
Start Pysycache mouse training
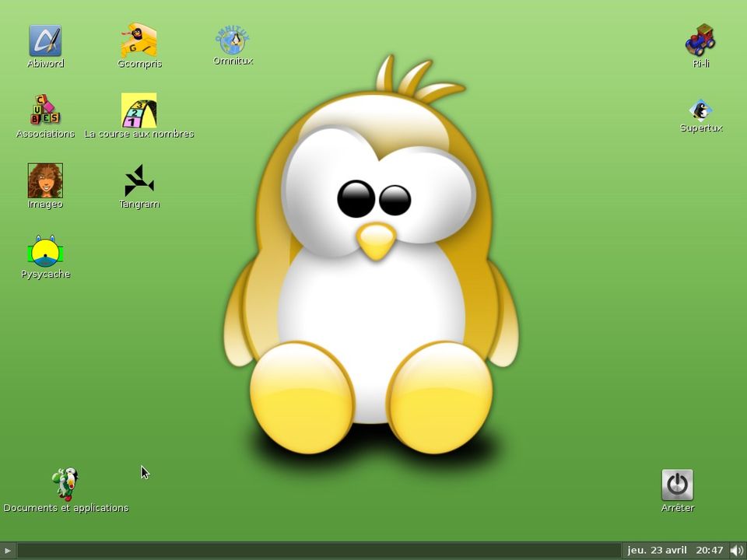point(45,250)
